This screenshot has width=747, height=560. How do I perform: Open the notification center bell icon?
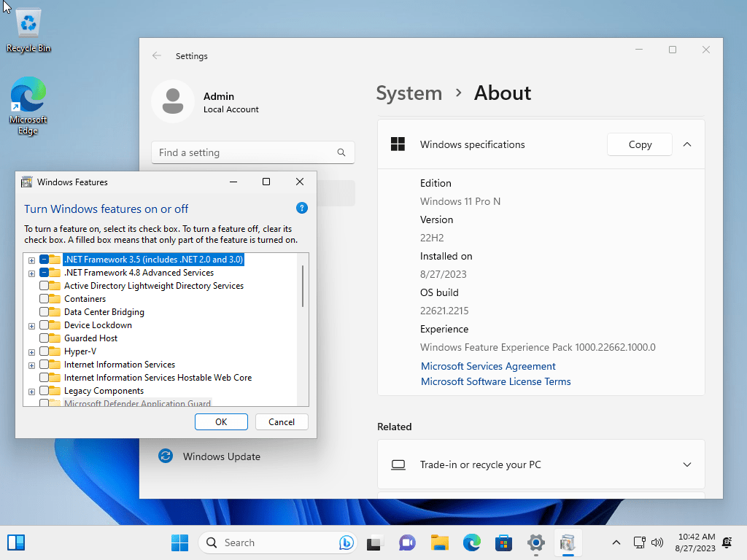(727, 542)
